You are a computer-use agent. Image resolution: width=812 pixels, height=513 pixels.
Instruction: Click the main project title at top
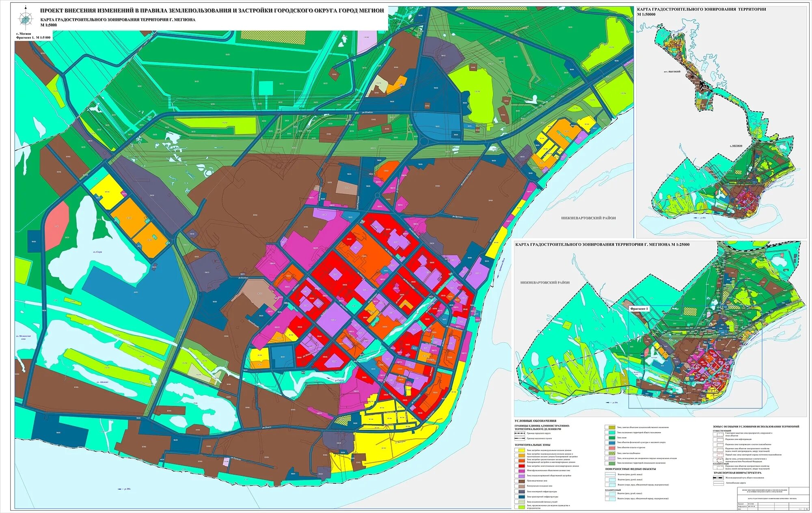(x=212, y=11)
